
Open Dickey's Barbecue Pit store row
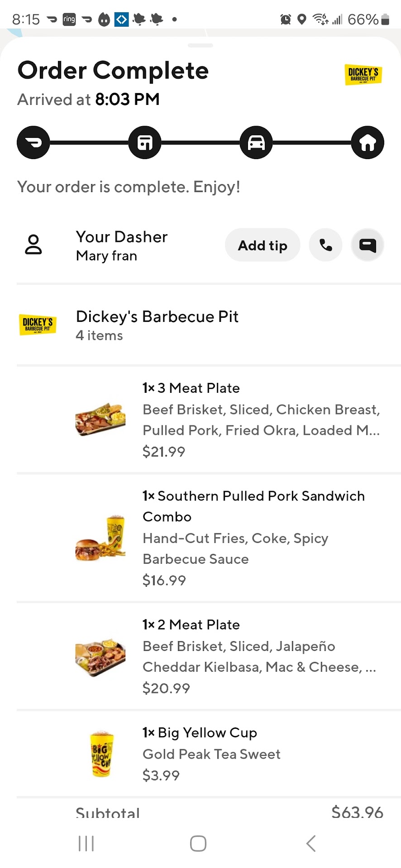click(x=157, y=325)
